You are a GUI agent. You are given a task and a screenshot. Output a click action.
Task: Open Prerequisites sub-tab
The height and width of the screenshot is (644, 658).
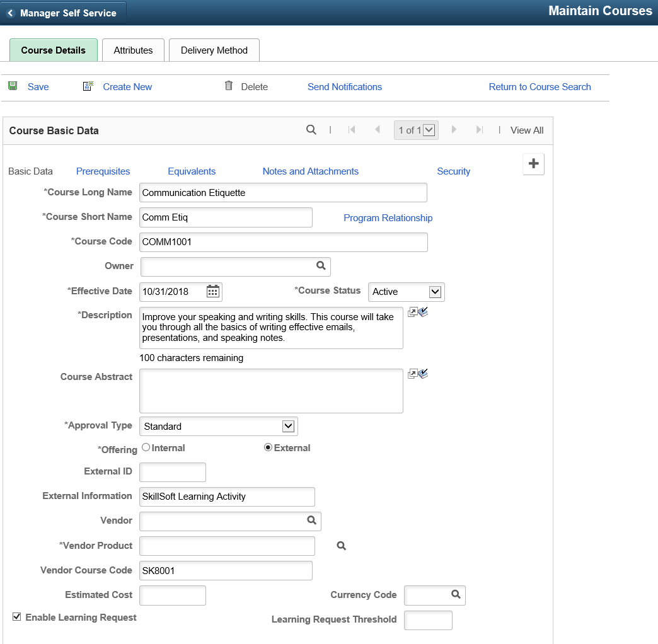point(103,171)
